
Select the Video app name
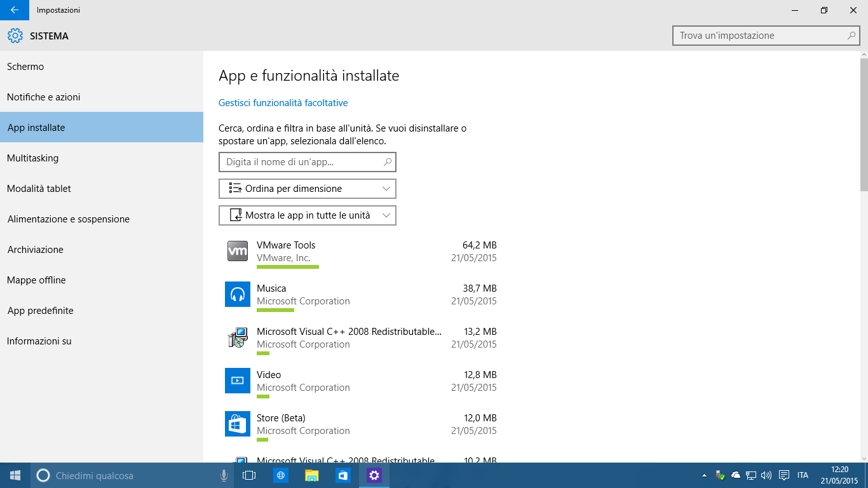click(269, 375)
